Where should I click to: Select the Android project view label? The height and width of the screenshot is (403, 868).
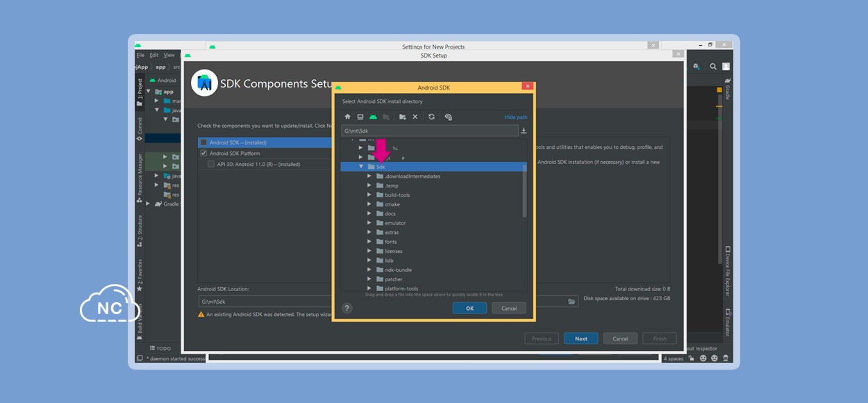coord(167,81)
